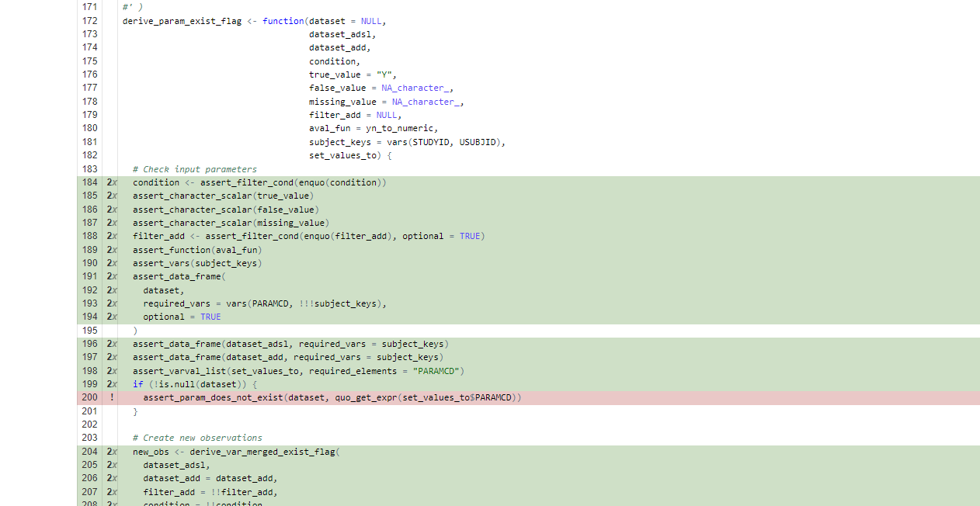Click the exclamation mark on line 200
980x506 pixels.
(x=112, y=398)
